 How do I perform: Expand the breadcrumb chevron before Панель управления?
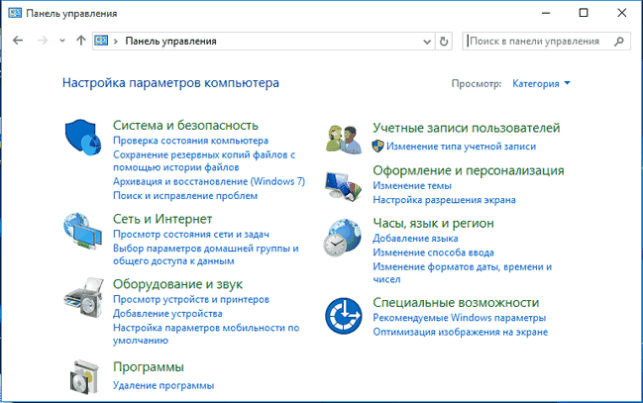(116, 41)
